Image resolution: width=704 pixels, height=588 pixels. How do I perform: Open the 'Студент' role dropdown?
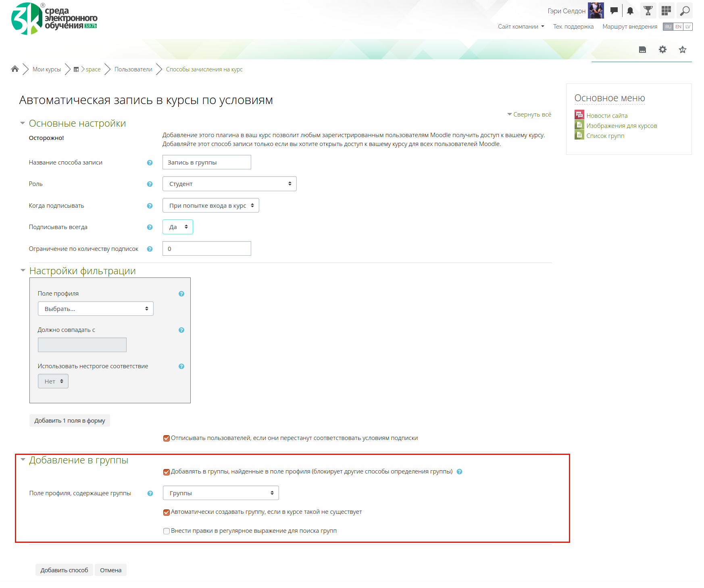point(229,184)
